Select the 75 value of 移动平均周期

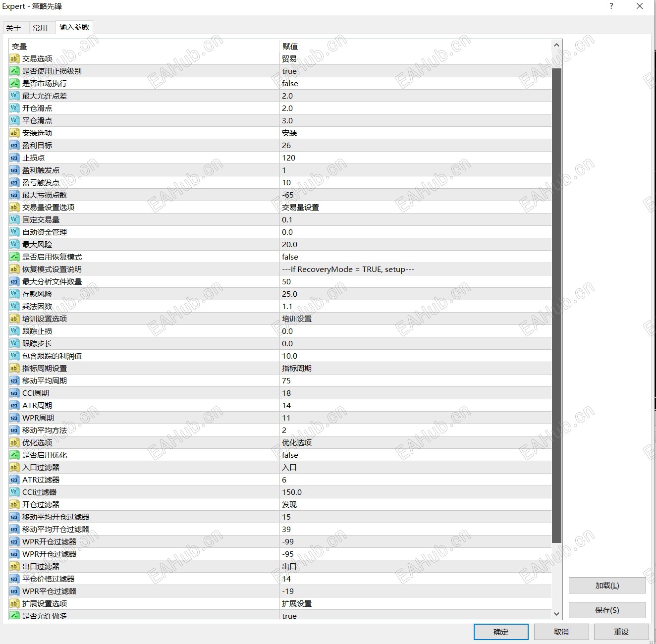tap(286, 380)
